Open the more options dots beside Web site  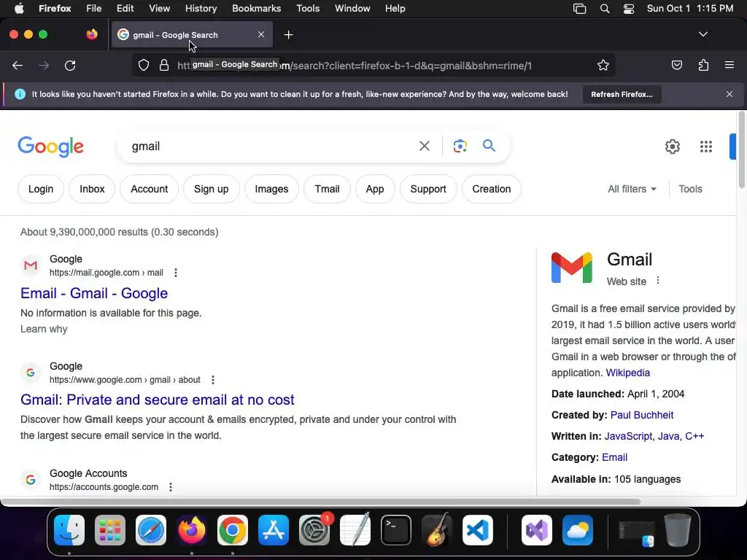658,281
